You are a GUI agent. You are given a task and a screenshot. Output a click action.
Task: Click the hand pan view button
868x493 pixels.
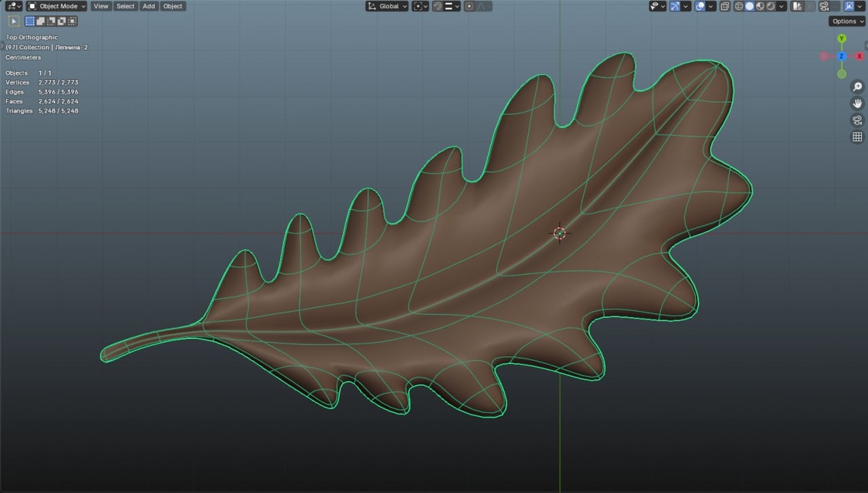[857, 104]
